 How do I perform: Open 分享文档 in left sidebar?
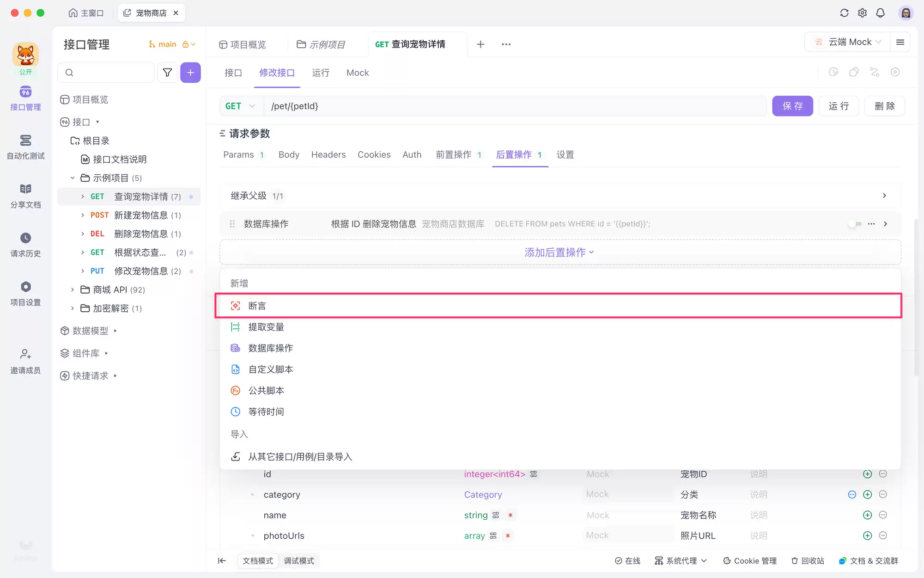click(x=26, y=196)
